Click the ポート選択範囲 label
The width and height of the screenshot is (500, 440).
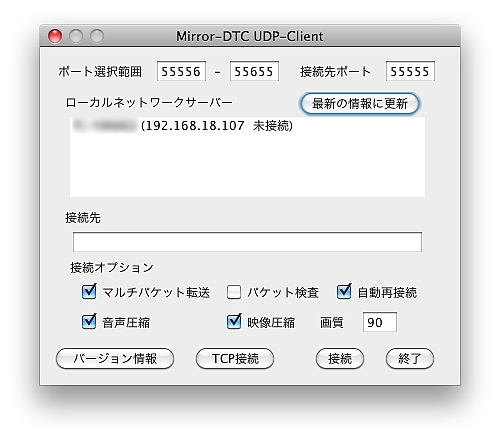click(100, 72)
